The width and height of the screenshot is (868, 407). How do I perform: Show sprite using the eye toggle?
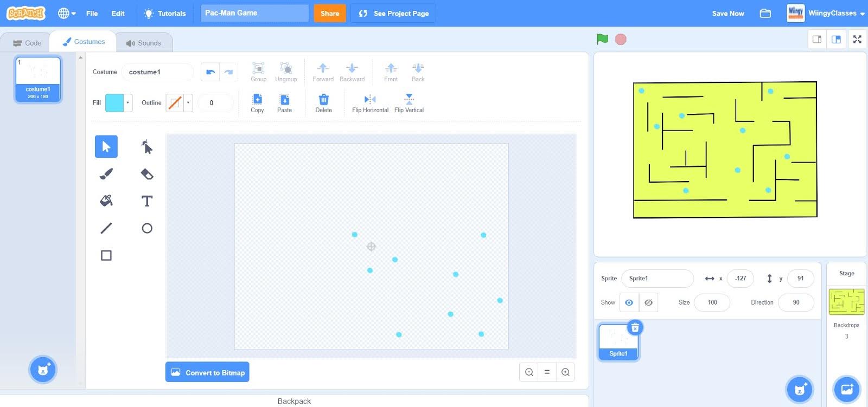click(x=629, y=302)
